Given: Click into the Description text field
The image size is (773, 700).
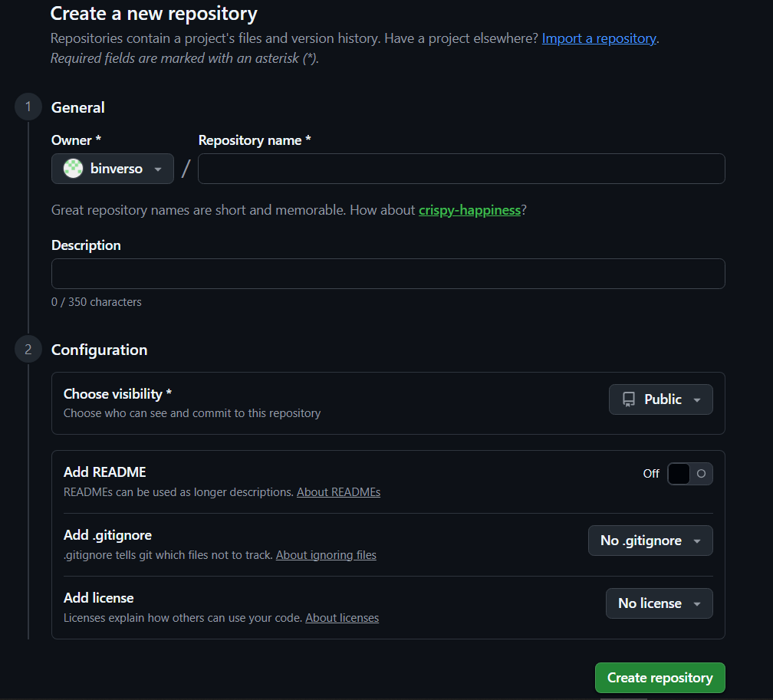Looking at the screenshot, I should coord(388,274).
